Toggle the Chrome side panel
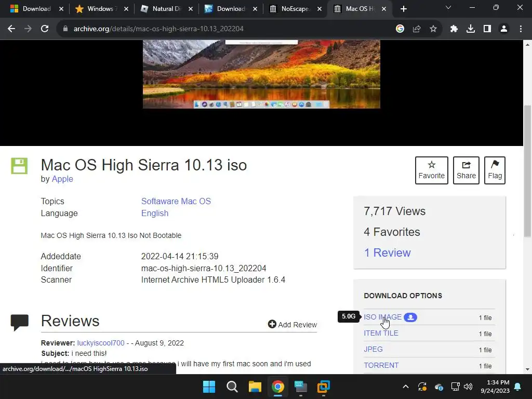 pos(487,29)
